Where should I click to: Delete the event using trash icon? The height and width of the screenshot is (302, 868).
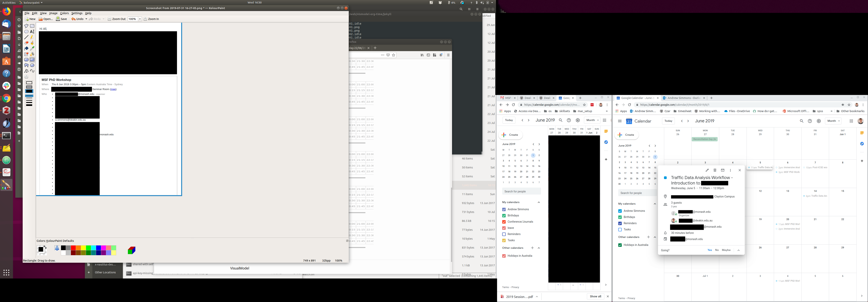pos(715,170)
